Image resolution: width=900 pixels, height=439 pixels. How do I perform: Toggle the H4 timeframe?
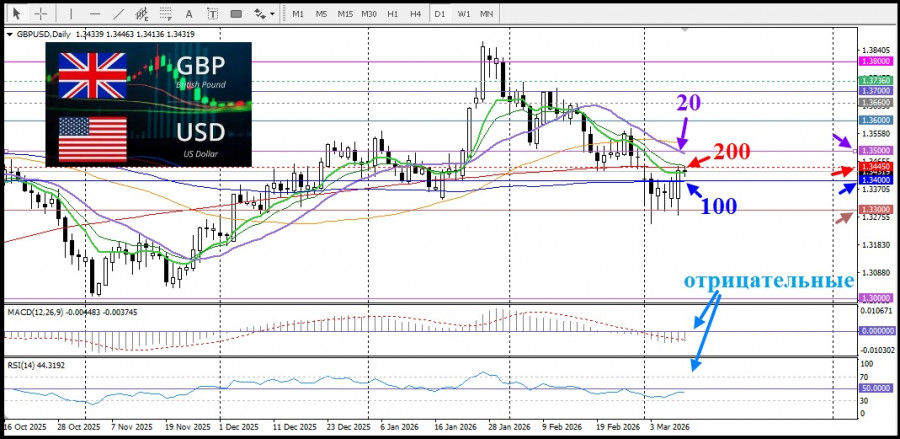415,14
